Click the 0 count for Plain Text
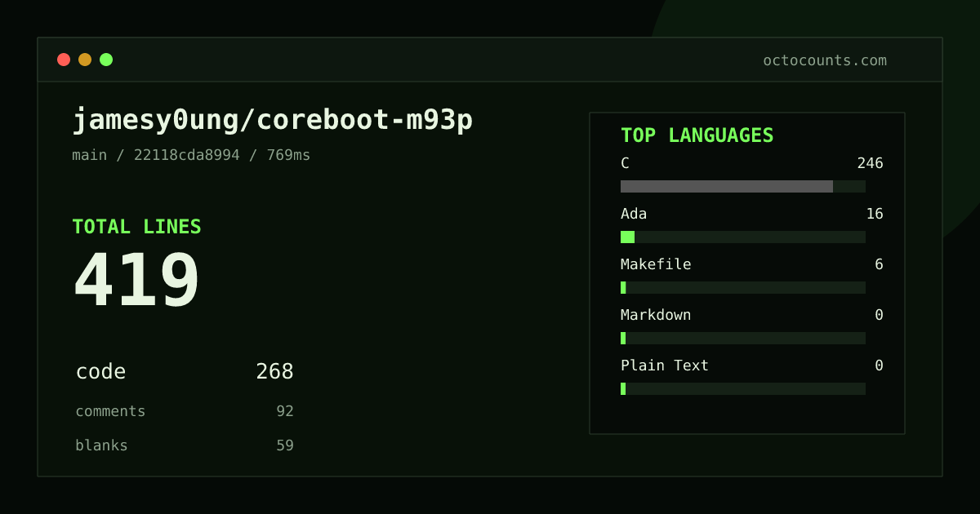The height and width of the screenshot is (514, 980). (x=879, y=366)
